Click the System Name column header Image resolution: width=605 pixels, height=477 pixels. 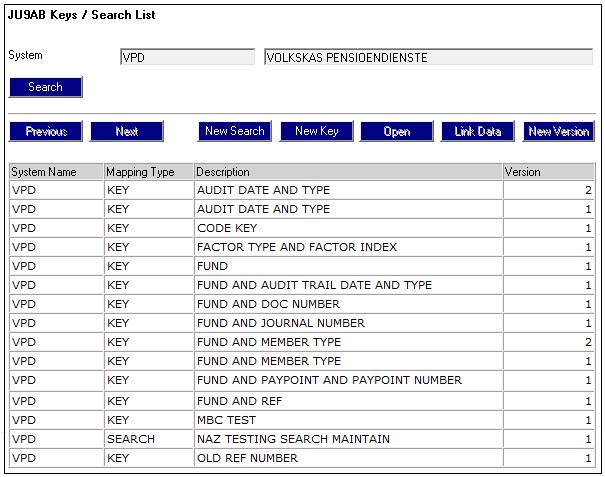coord(56,172)
